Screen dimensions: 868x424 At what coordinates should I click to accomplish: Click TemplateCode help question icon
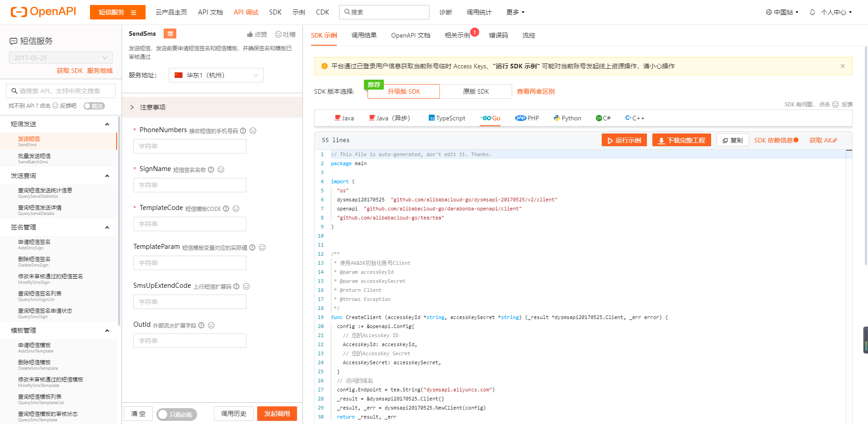click(226, 209)
